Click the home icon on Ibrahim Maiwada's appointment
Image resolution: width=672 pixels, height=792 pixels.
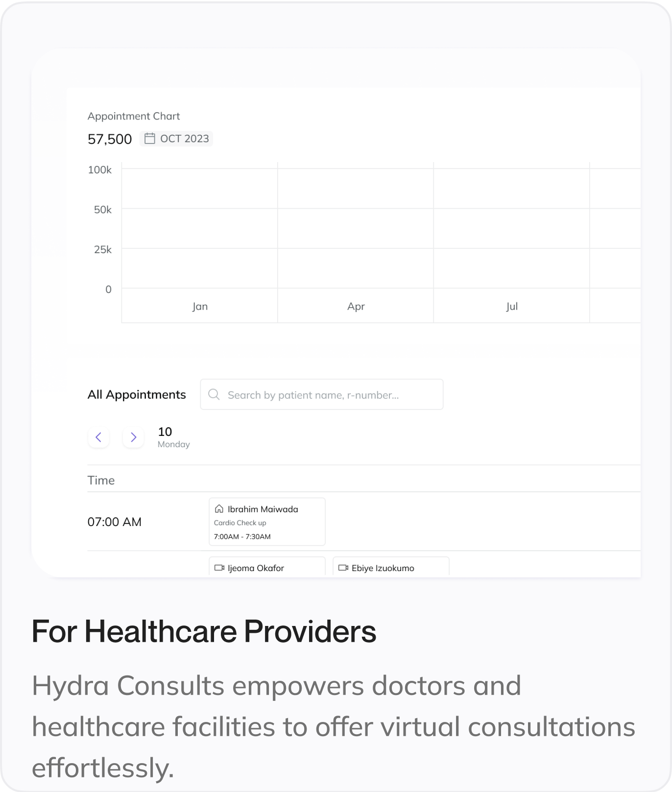pyautogui.click(x=219, y=508)
